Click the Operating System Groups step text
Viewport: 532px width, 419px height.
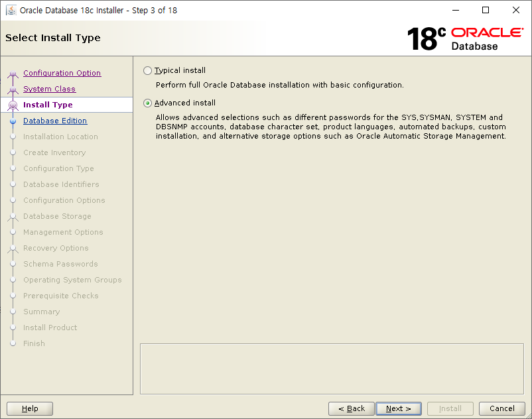click(x=72, y=280)
